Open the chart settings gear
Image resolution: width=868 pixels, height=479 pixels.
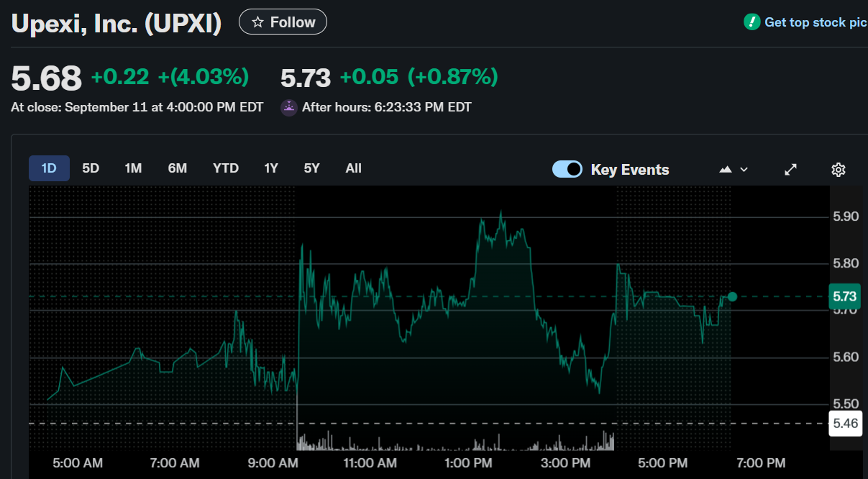pos(838,170)
